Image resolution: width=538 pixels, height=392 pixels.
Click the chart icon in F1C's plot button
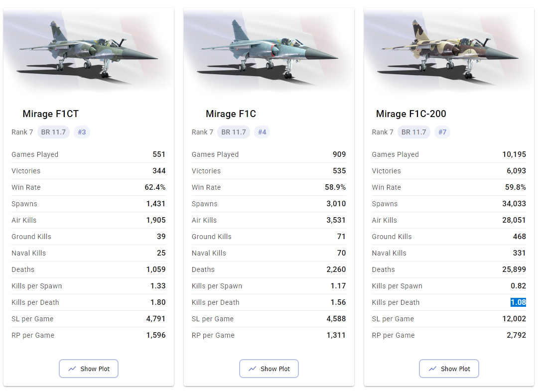pyautogui.click(x=252, y=369)
